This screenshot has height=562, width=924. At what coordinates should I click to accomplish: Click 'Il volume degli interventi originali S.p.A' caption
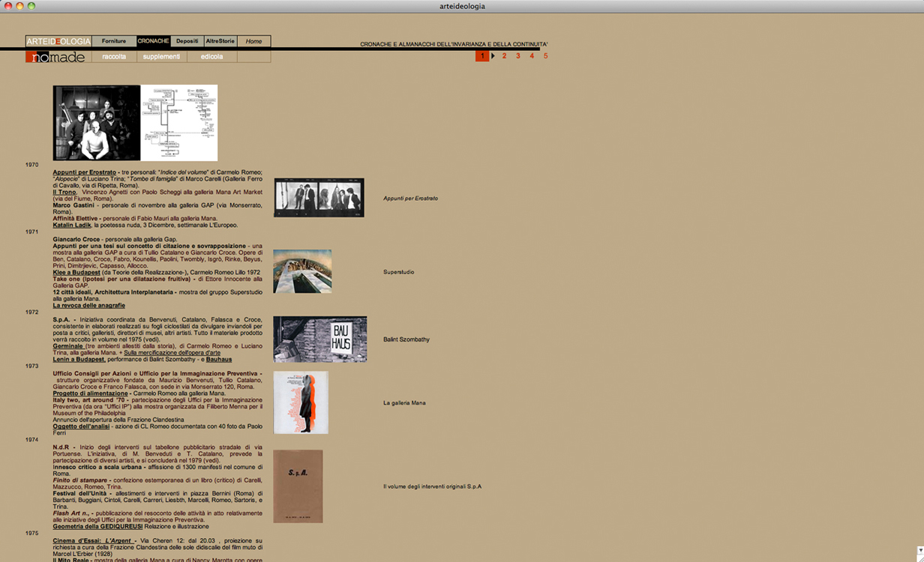point(432,486)
